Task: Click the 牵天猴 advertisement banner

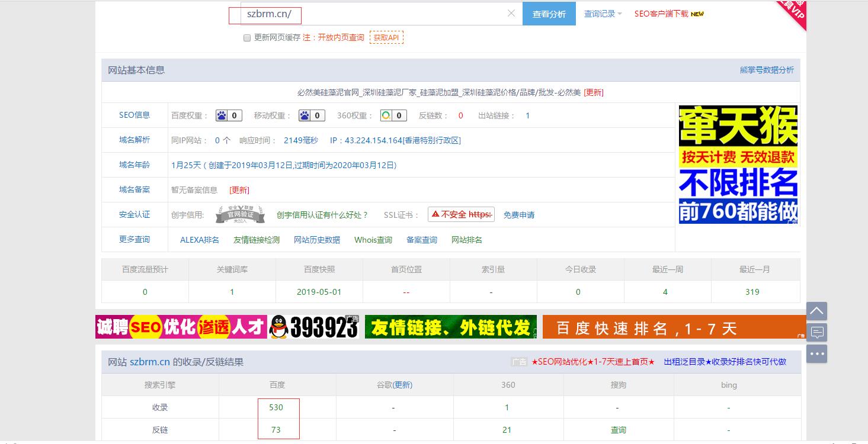Action: click(738, 165)
